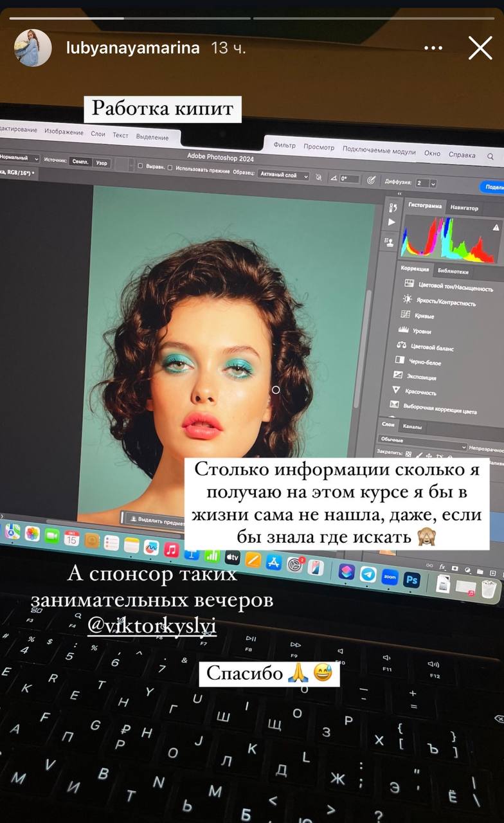Open Telegram in the Dock

[368, 574]
